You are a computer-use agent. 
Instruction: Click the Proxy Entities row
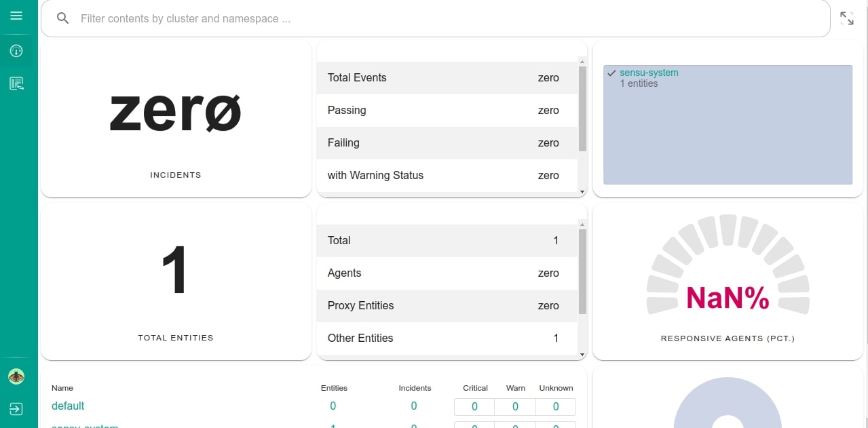(x=447, y=306)
